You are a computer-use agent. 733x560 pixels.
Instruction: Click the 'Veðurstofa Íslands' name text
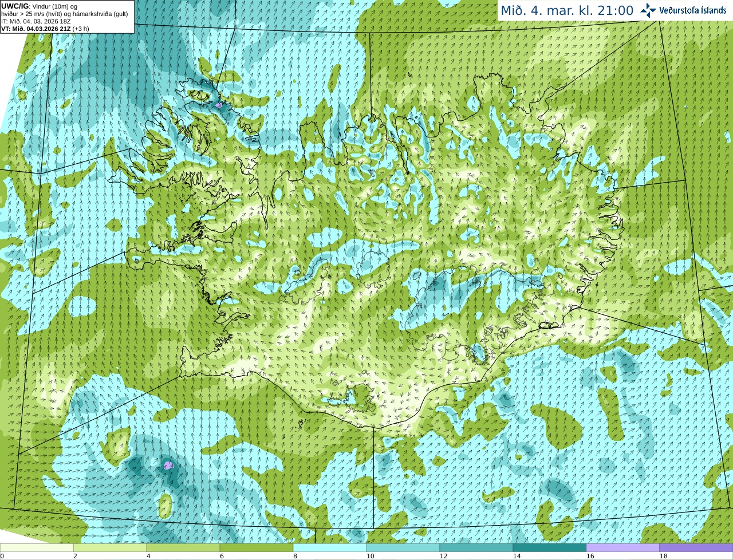(x=692, y=10)
